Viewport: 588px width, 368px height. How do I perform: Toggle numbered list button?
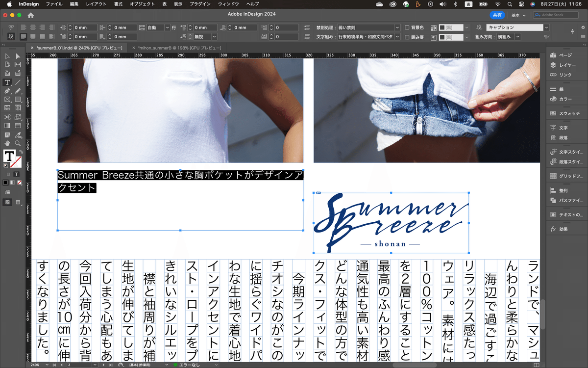307,37
